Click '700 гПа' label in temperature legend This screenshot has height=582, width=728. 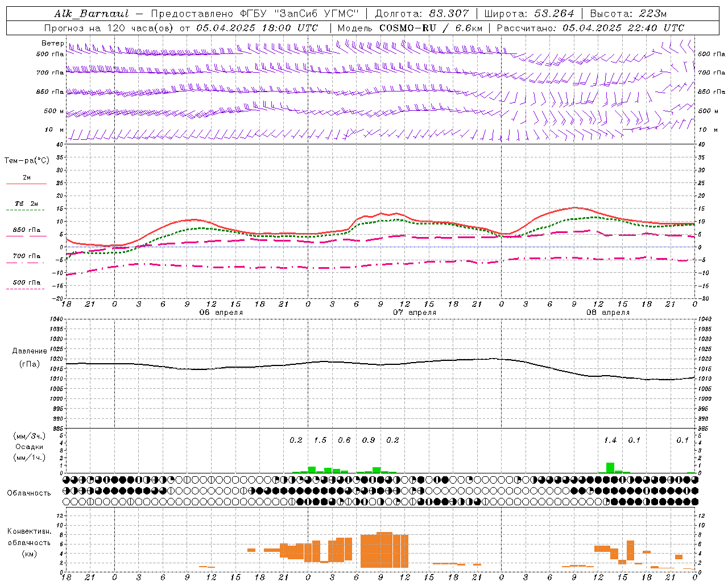[x=27, y=256]
